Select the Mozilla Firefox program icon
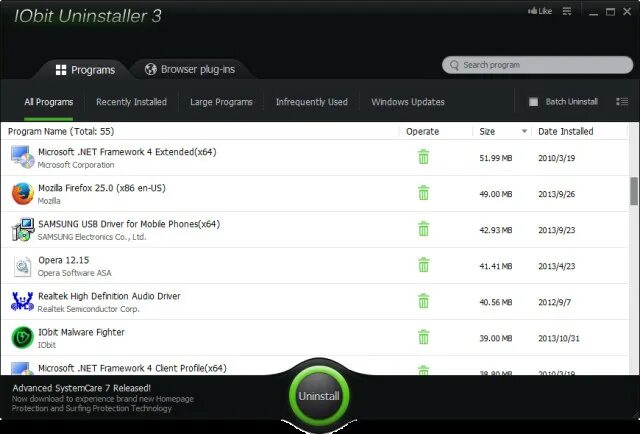Screen dimensions: 640x434 (x=22, y=194)
